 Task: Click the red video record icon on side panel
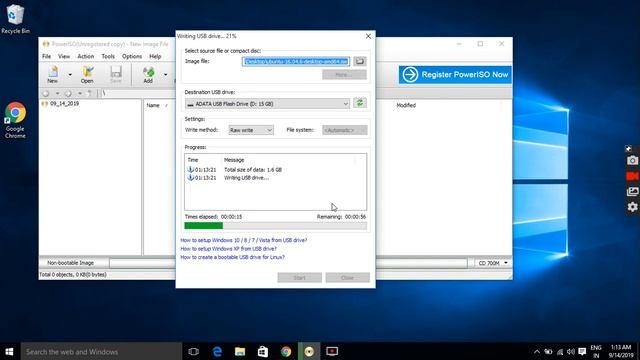coord(633,176)
